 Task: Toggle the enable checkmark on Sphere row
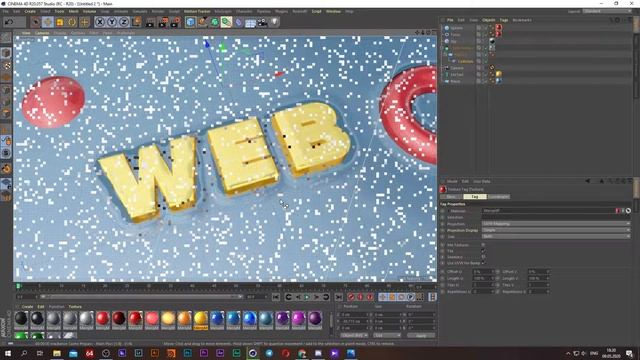point(485,28)
